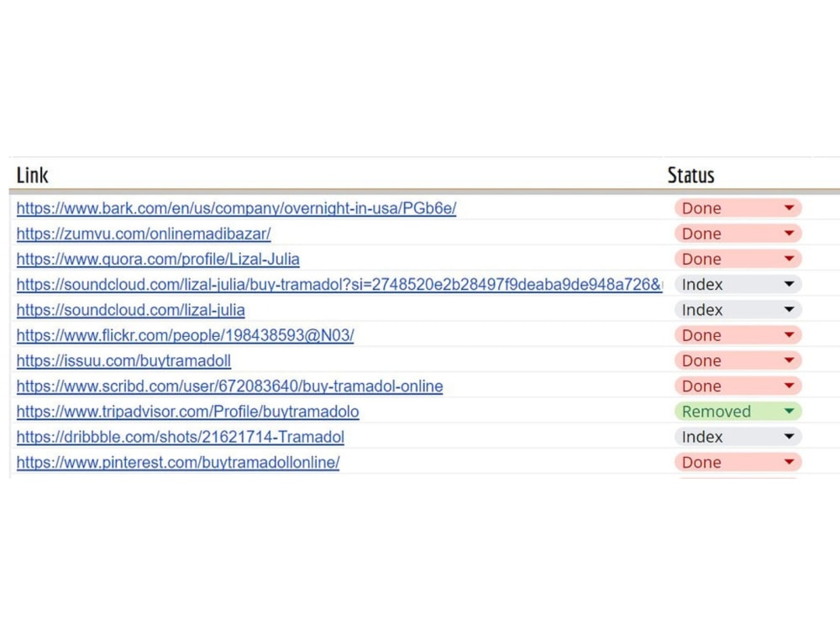Open the issuu.com/buytramadoll link

123,360
